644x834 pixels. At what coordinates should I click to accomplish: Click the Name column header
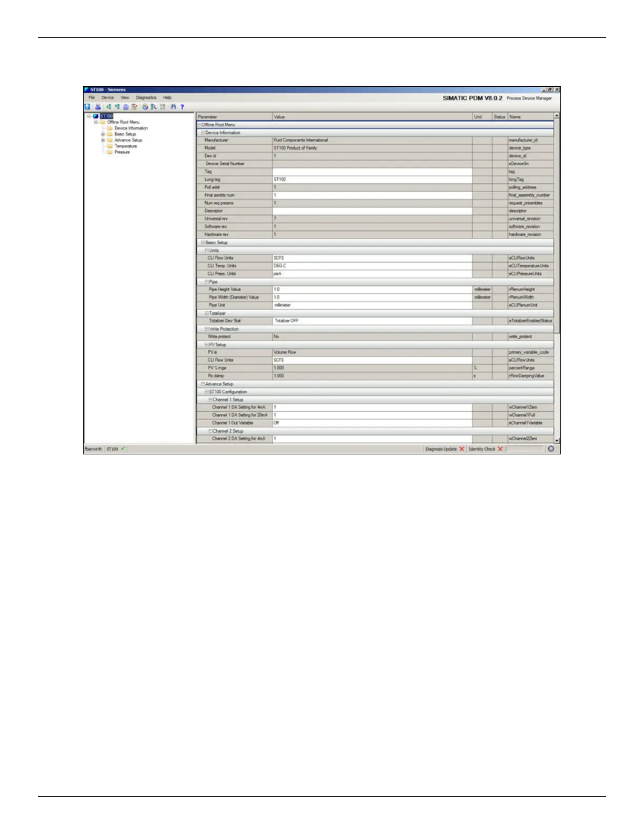530,116
